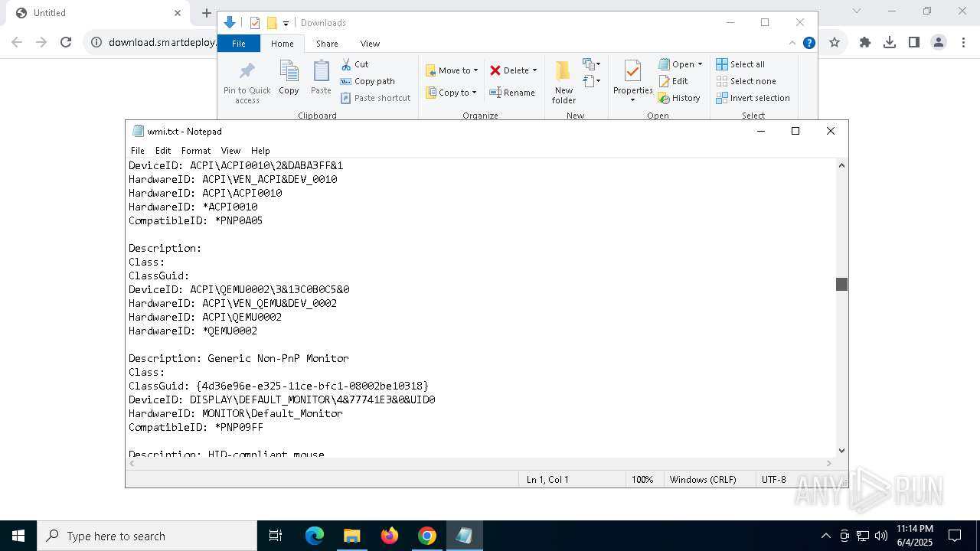
Task: Click Select all in Explorer ribbon
Action: click(740, 64)
